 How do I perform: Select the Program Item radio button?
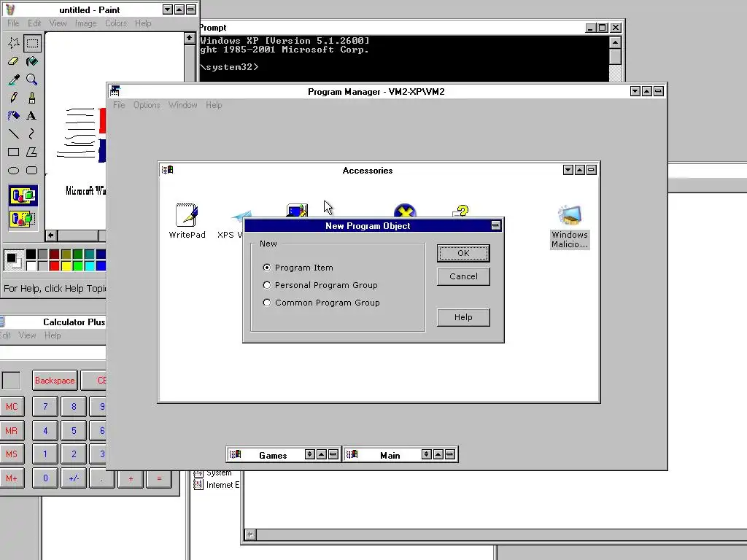click(x=267, y=268)
